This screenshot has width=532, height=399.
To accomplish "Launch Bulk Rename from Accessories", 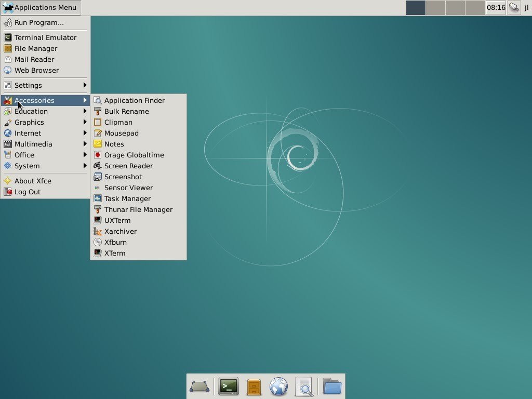I will click(138, 111).
